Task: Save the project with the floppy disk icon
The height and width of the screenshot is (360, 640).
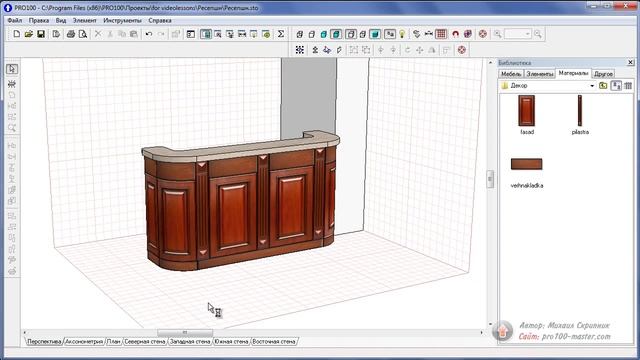Action: [x=41, y=34]
